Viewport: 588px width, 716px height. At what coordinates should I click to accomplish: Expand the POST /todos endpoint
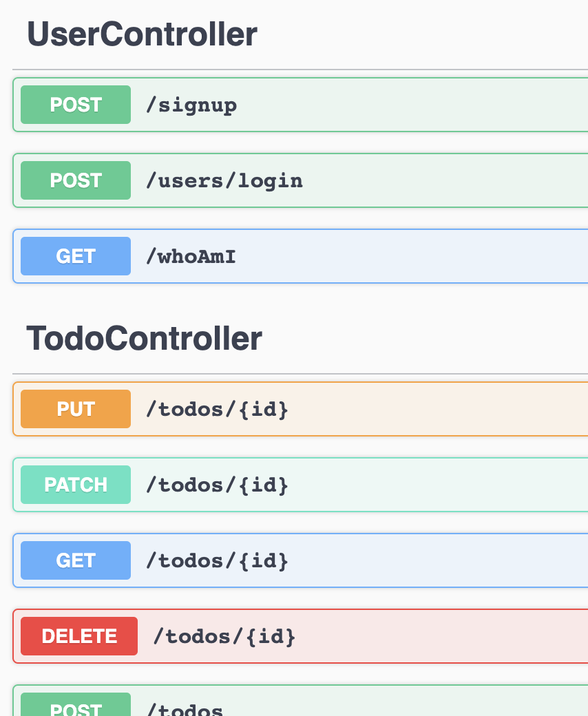click(x=300, y=701)
